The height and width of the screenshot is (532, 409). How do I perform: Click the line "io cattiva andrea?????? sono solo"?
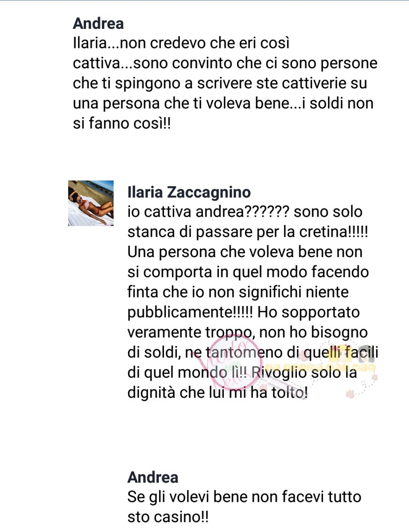tap(245, 212)
